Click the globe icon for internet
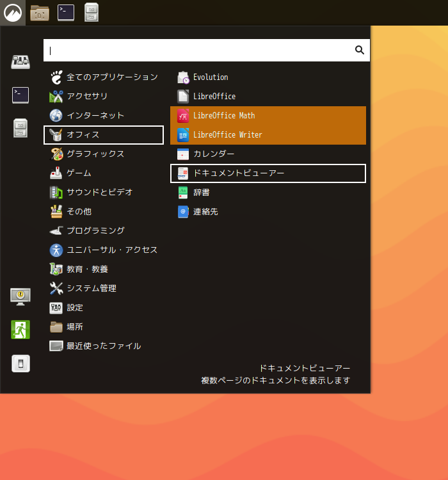The image size is (448, 480). pyautogui.click(x=56, y=115)
